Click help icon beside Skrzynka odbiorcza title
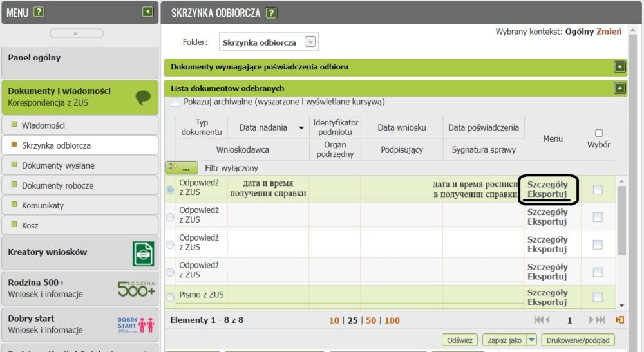 click(x=271, y=13)
